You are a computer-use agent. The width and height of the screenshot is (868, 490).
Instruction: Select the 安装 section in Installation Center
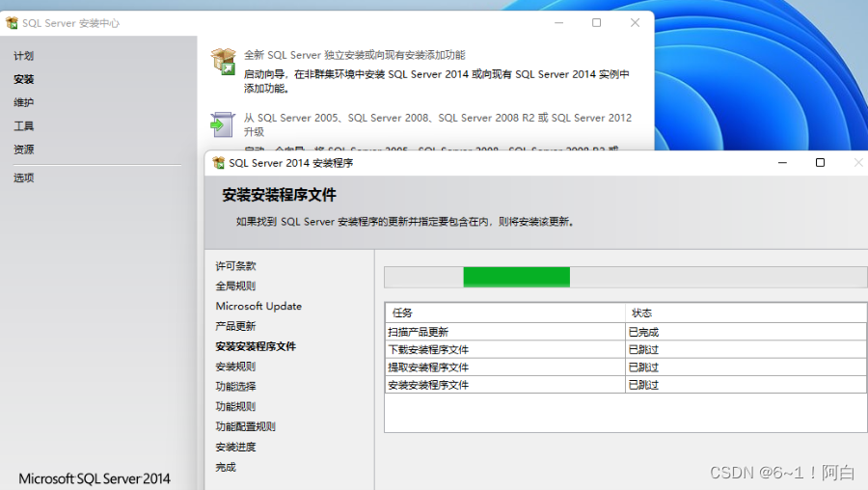click(24, 79)
